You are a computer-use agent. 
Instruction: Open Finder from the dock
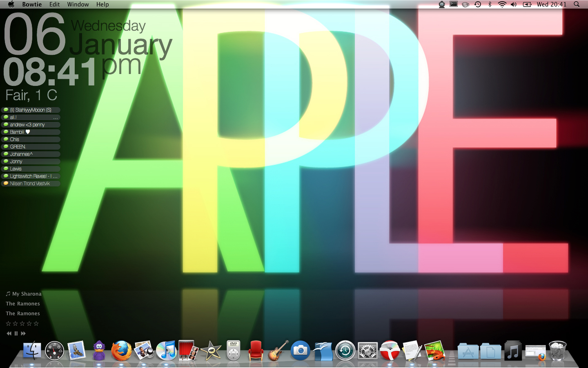(x=32, y=350)
